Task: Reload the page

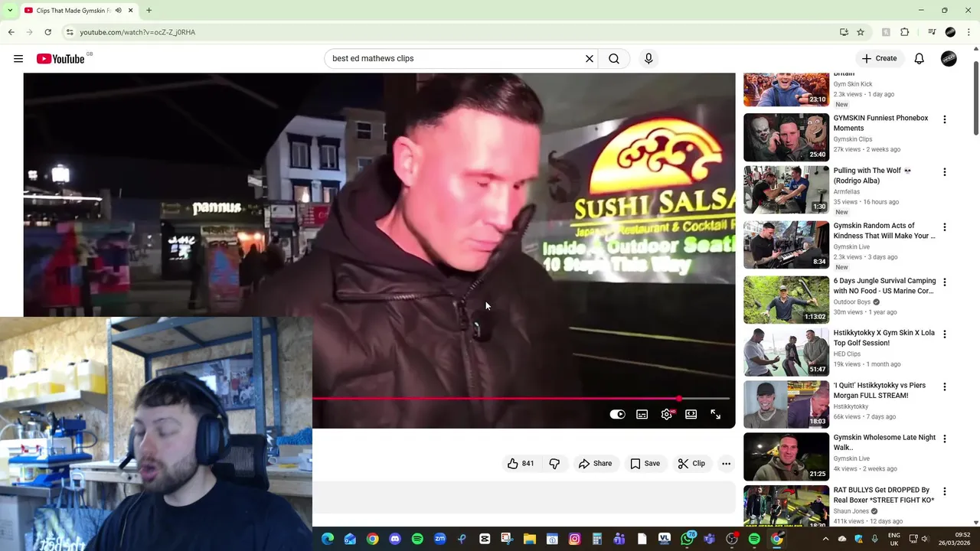Action: pos(47,32)
